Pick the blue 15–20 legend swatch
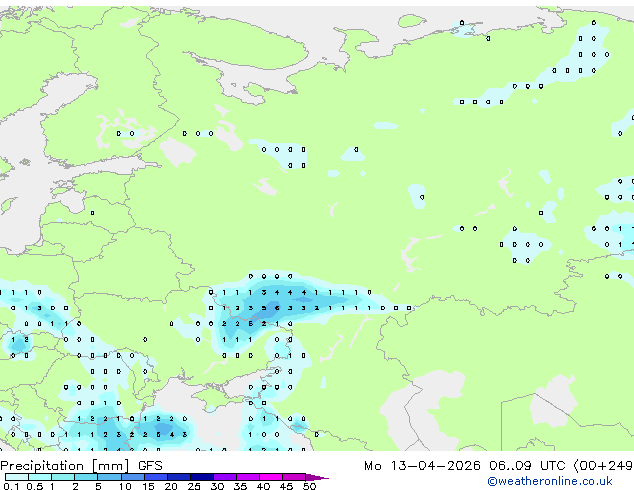The width and height of the screenshot is (634, 490). [156, 477]
